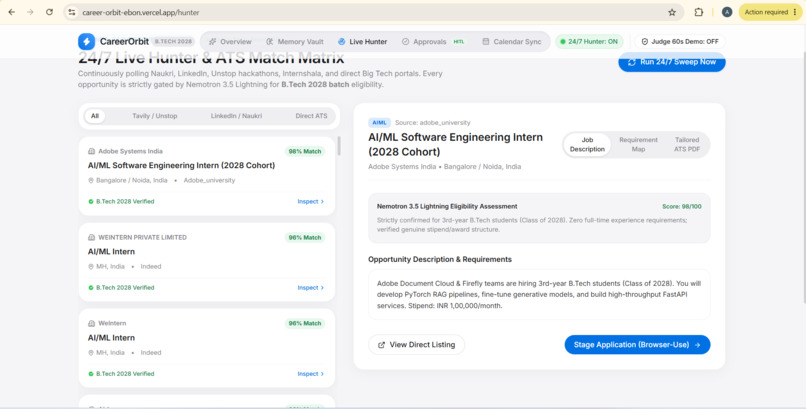Click the Score: 98/100 text

682,207
